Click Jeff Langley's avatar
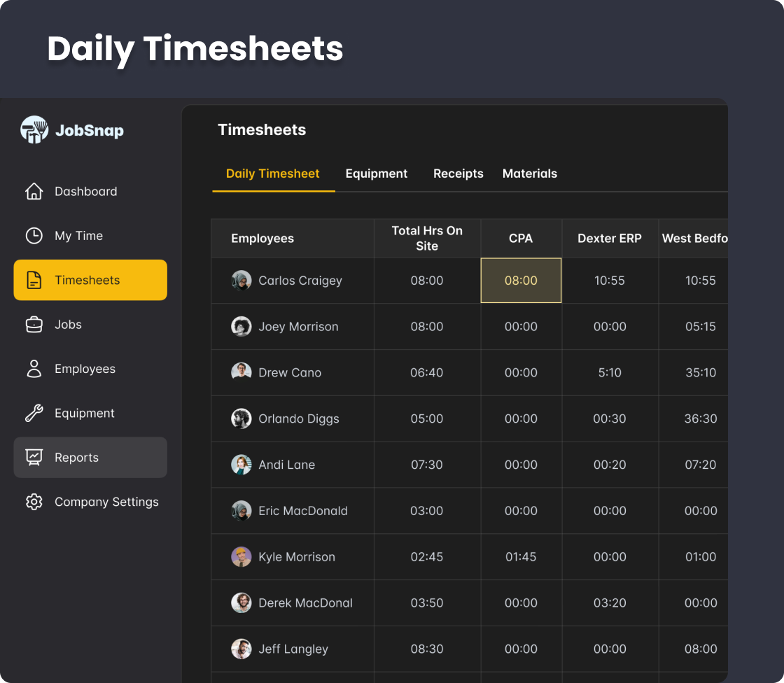Image resolution: width=784 pixels, height=683 pixels. point(241,649)
